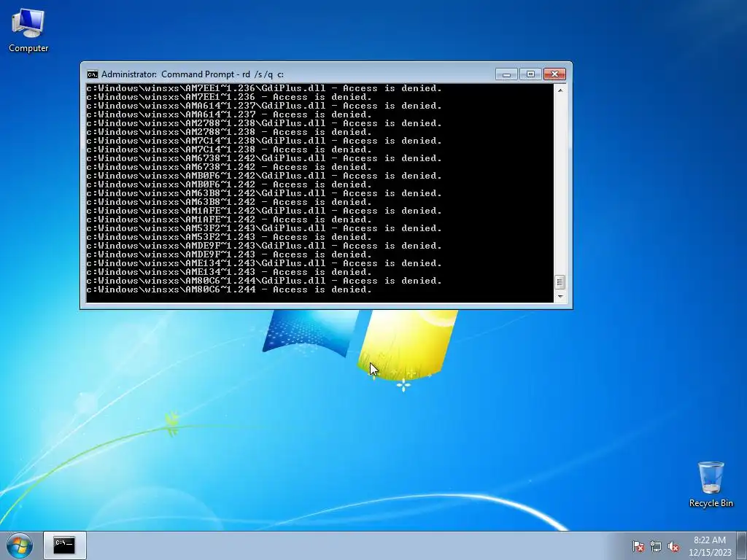Click the console scrollbar down arrow

[x=560, y=296]
